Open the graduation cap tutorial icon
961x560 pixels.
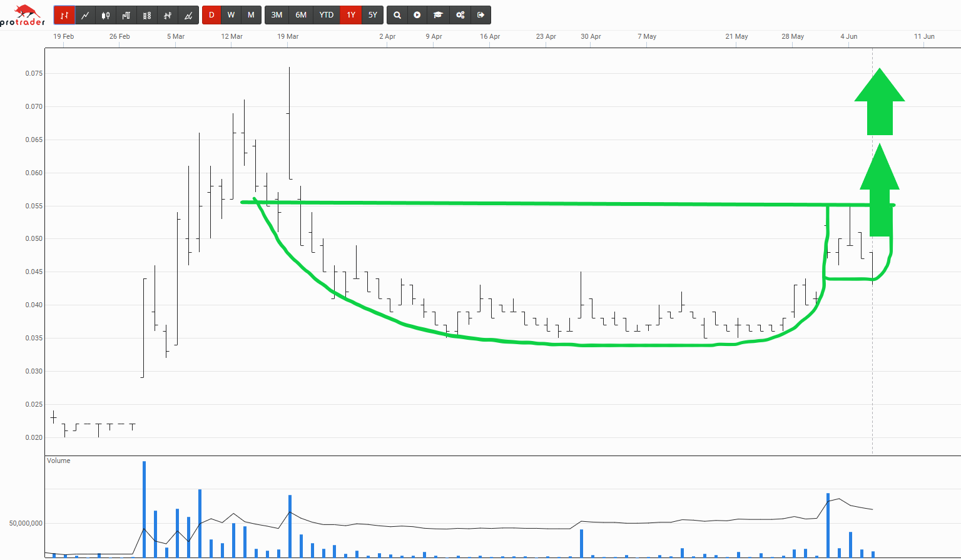coord(439,15)
